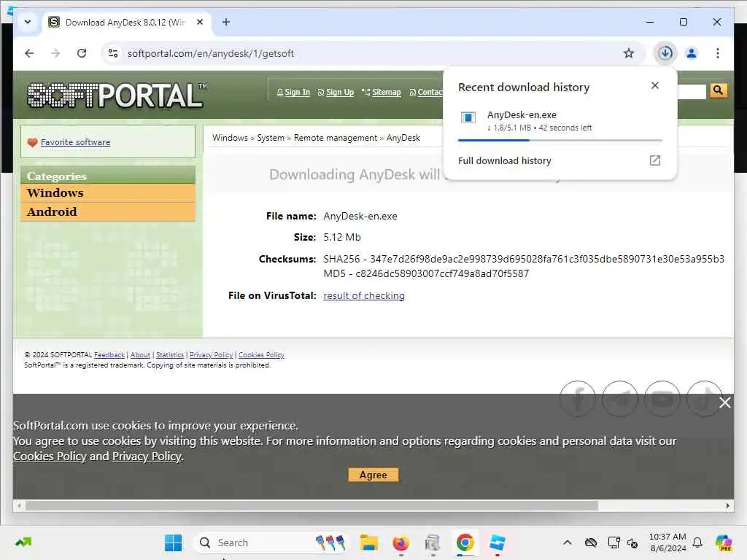
Task: Open the Feedback footer link
Action: (109, 355)
